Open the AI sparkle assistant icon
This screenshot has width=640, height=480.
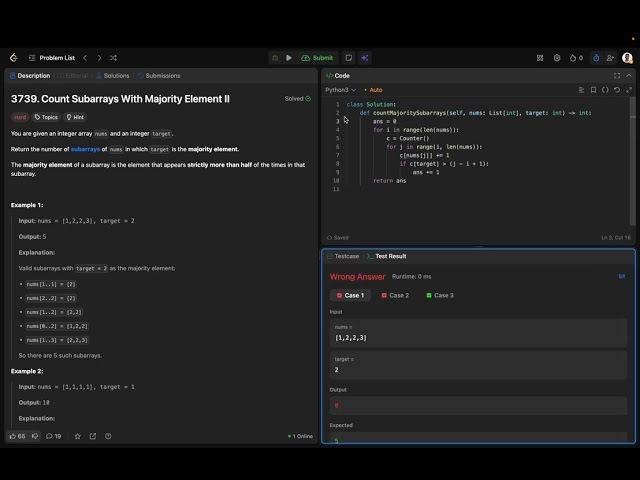pyautogui.click(x=365, y=58)
